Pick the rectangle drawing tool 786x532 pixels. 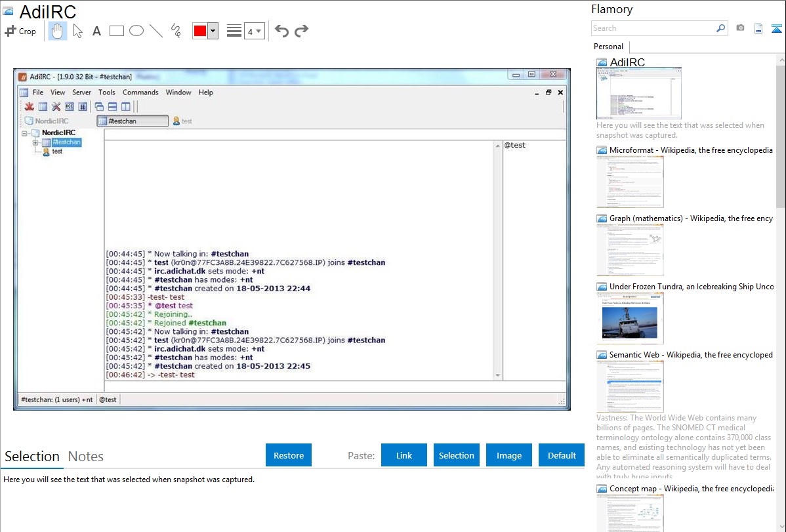[116, 31]
